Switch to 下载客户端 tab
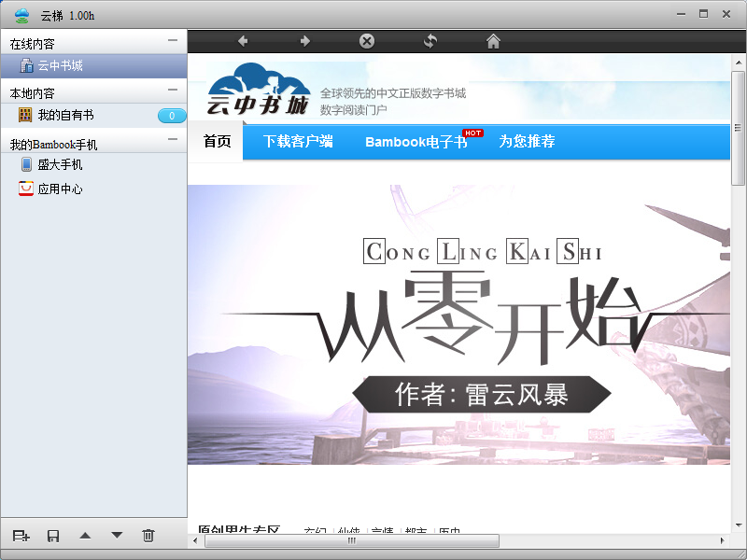Viewport: 747px width, 560px height. click(298, 142)
